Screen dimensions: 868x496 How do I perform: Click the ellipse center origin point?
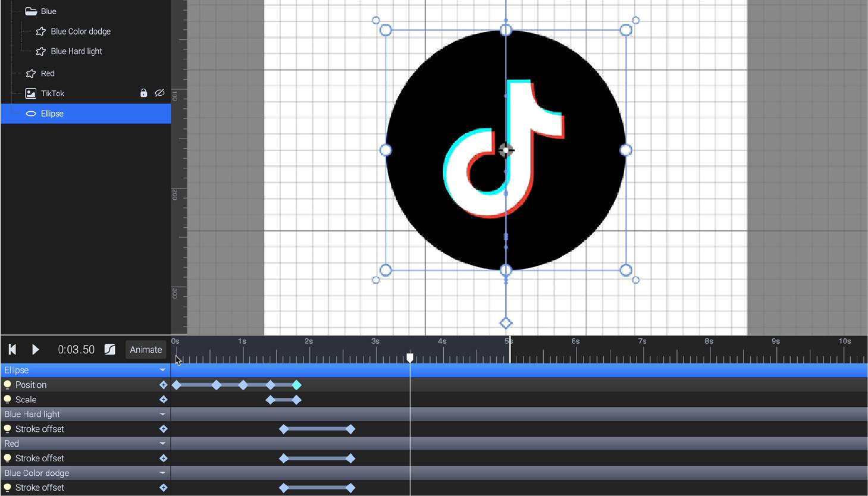[506, 150]
